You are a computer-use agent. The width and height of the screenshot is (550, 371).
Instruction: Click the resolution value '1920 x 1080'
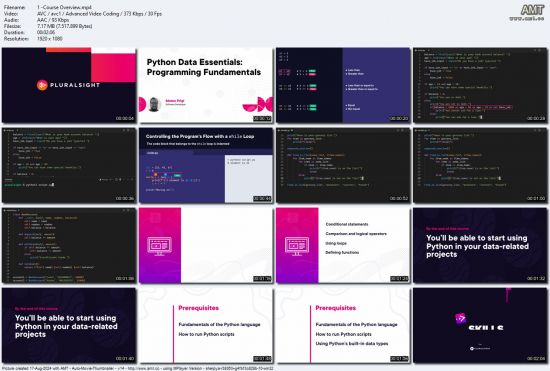[x=49, y=39]
